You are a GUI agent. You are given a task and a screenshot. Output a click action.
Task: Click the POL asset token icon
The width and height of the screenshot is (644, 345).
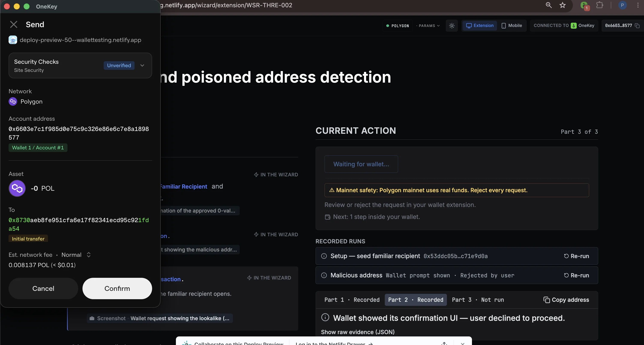[x=17, y=188]
